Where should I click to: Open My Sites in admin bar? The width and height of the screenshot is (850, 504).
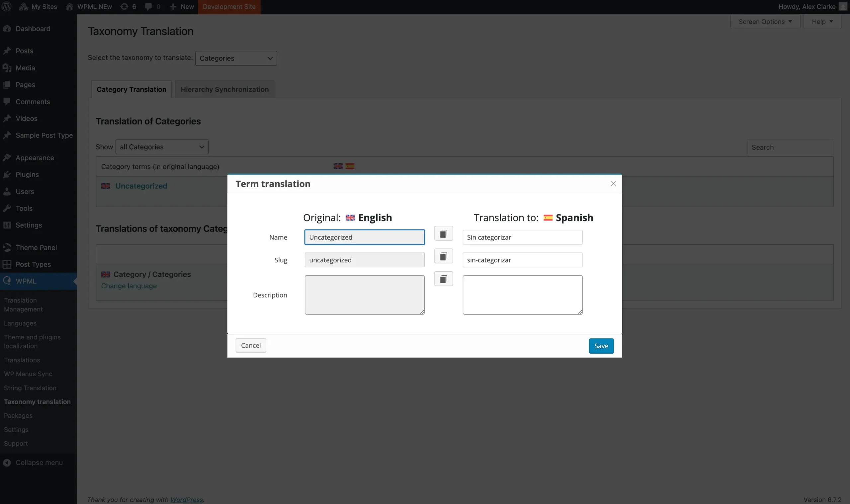point(38,7)
